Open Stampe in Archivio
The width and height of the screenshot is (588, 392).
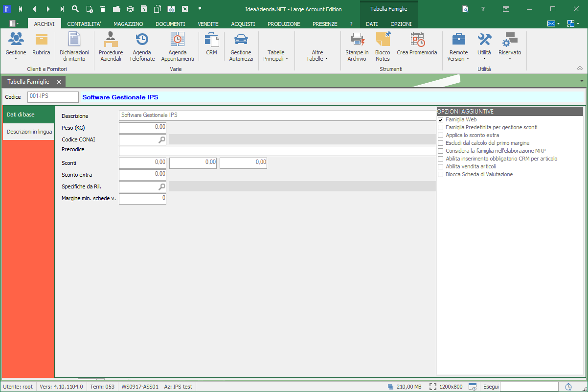[x=357, y=46]
